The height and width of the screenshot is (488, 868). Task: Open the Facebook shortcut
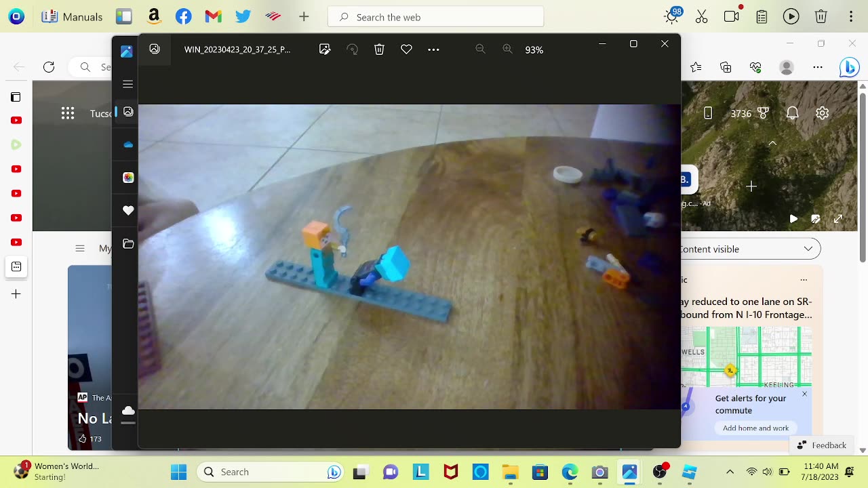tap(184, 17)
